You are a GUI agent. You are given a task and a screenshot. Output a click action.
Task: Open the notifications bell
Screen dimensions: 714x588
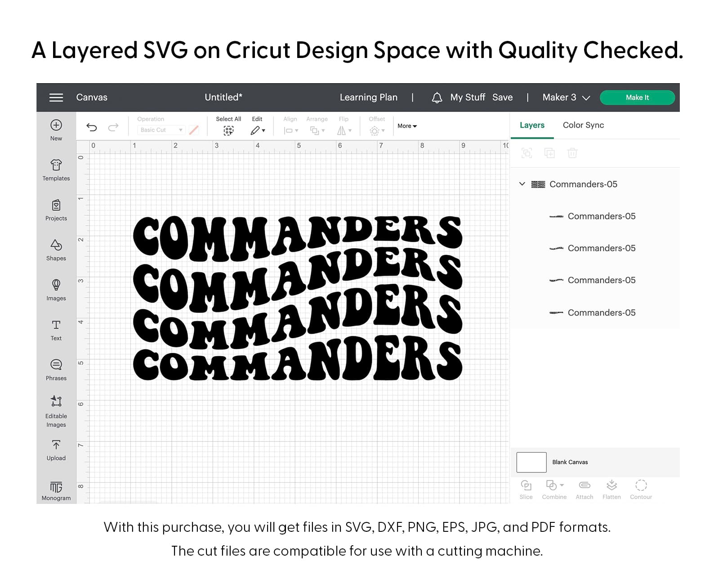click(x=437, y=98)
